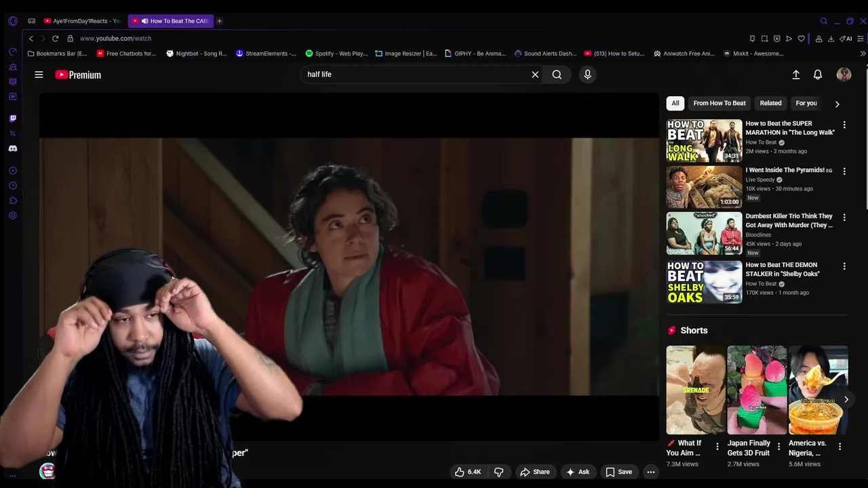Ask about this video
This screenshot has width=868, height=488.
(x=578, y=472)
